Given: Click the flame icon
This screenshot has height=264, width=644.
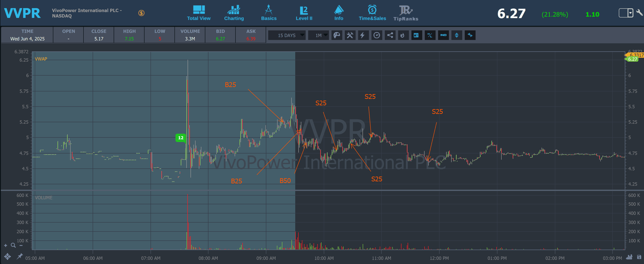Looking at the screenshot, I should click(403, 35).
